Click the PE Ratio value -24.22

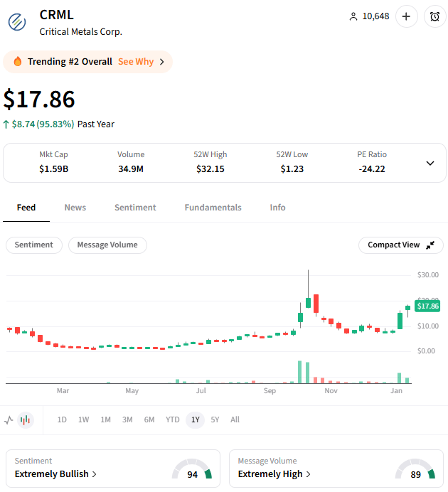[x=372, y=169]
